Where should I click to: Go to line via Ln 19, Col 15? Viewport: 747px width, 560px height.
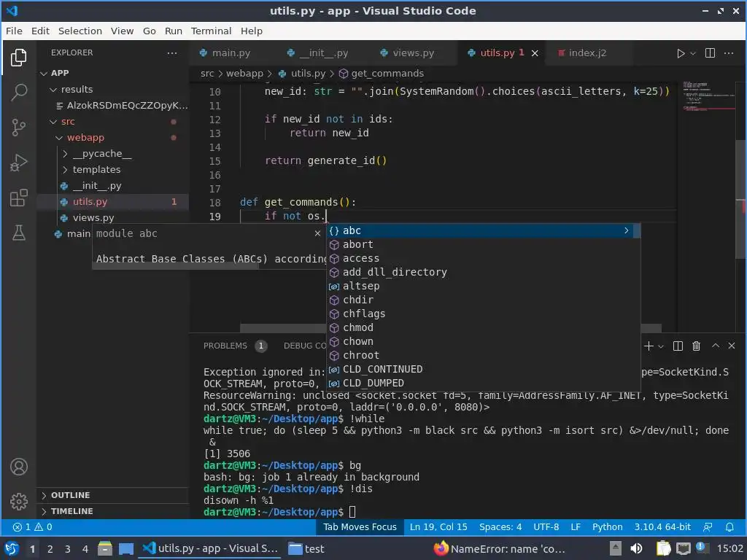point(438,527)
